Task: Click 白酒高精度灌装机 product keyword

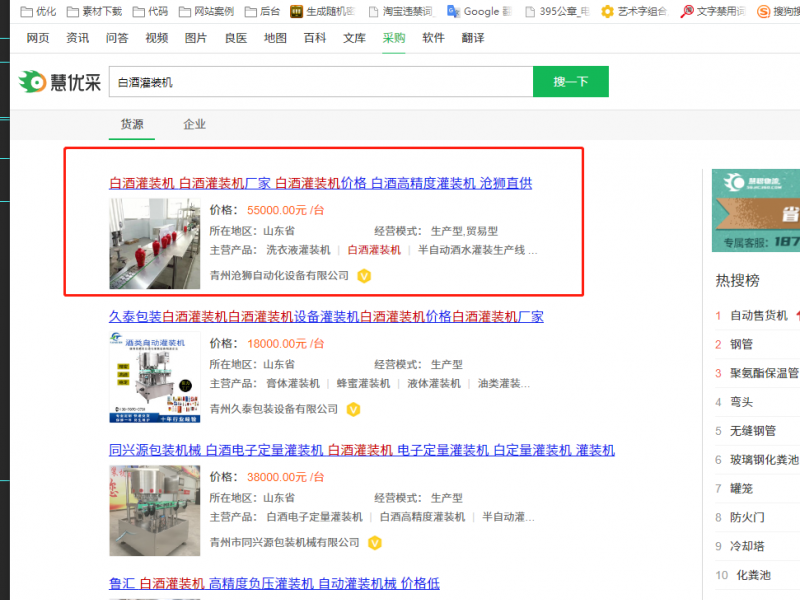Action: pos(422,517)
